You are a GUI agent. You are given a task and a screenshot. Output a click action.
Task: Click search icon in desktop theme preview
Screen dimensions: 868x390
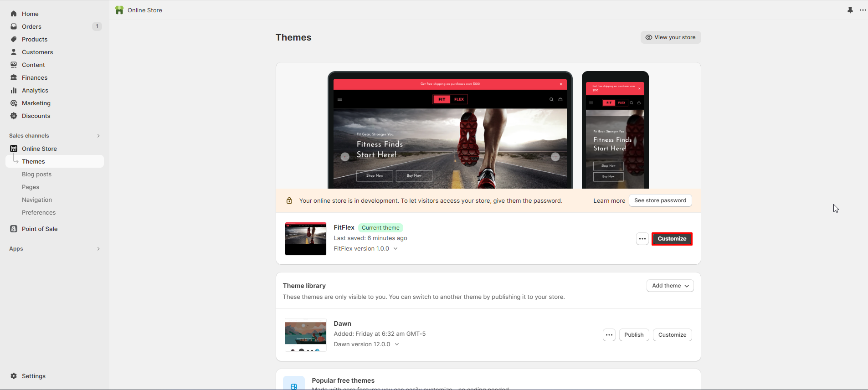coord(551,99)
